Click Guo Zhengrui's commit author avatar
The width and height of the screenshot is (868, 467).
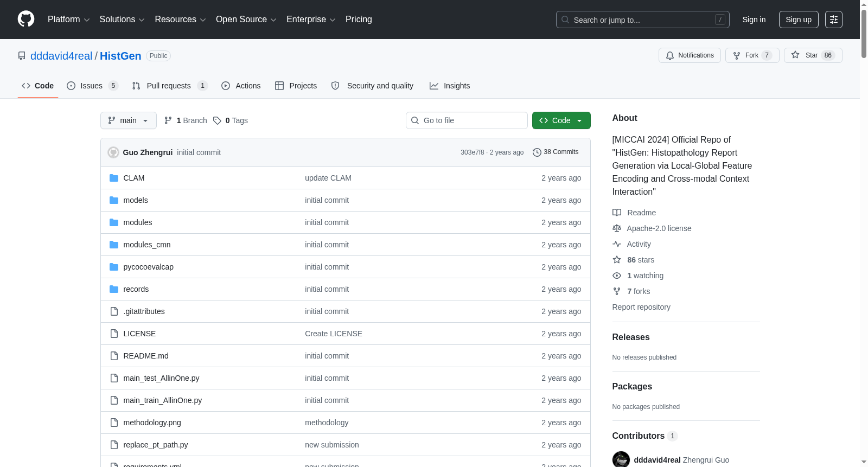tap(113, 152)
